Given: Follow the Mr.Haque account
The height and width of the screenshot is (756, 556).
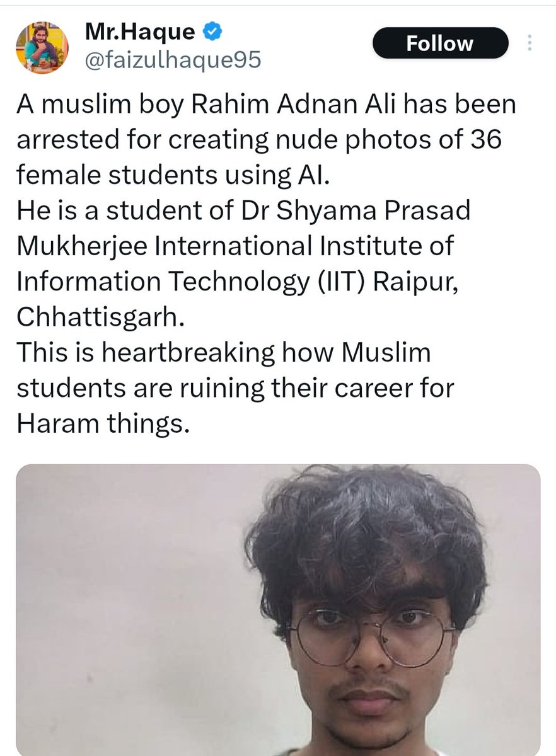Looking at the screenshot, I should click(440, 43).
